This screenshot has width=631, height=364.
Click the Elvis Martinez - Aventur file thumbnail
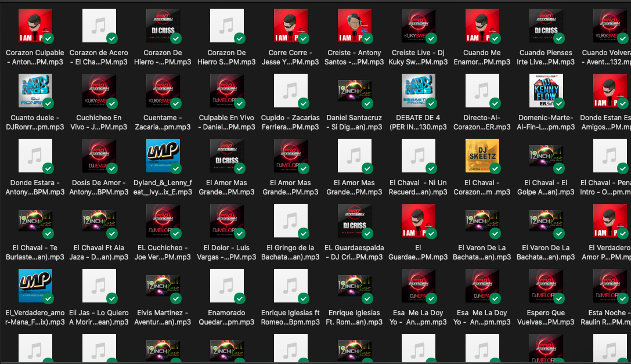click(163, 286)
